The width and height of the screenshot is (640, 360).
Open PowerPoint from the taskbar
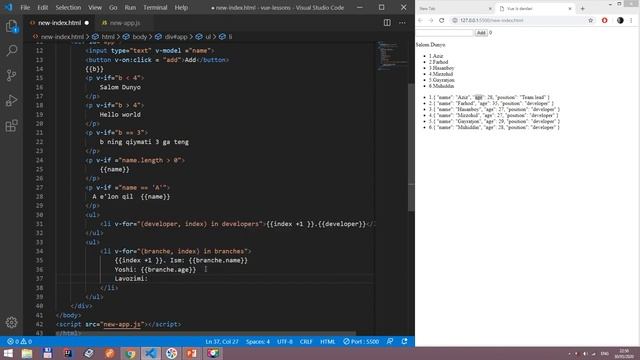pyautogui.click(x=192, y=353)
